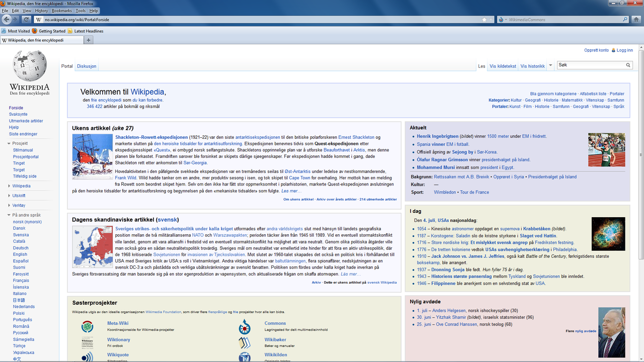
Task: Open the Wikimedia Commons search engine selector
Action: click(503, 20)
